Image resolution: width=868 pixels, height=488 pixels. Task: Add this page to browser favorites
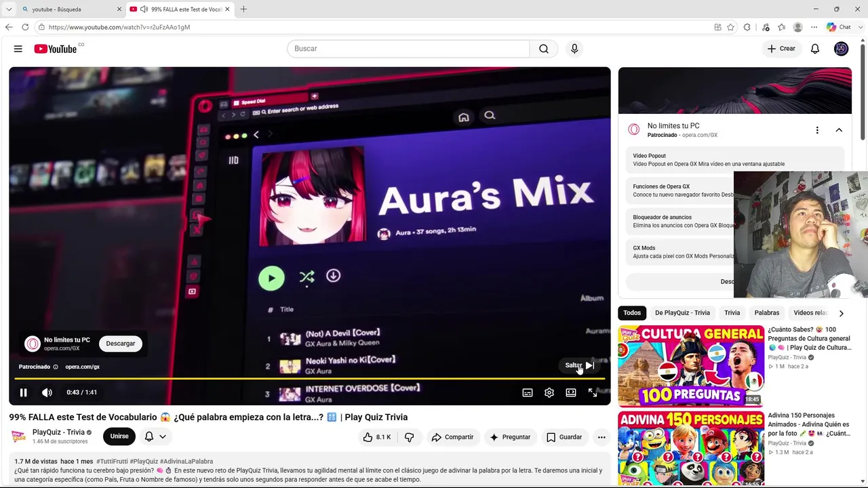[730, 27]
